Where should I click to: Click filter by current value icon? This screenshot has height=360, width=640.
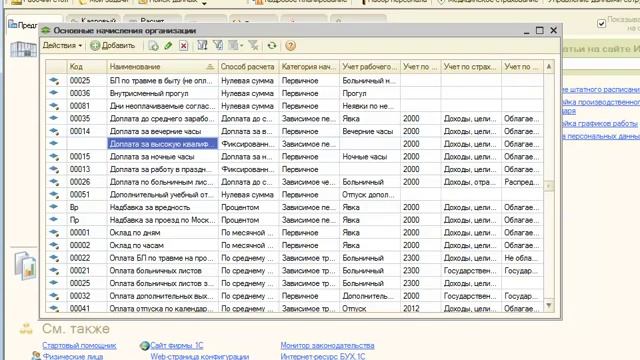coord(218,46)
